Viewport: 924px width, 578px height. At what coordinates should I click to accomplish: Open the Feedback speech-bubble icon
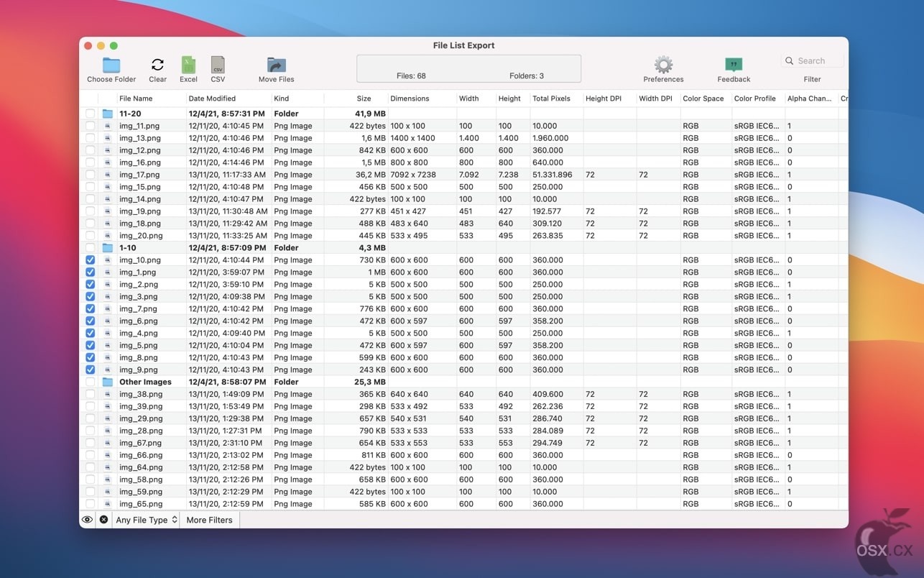tap(734, 65)
